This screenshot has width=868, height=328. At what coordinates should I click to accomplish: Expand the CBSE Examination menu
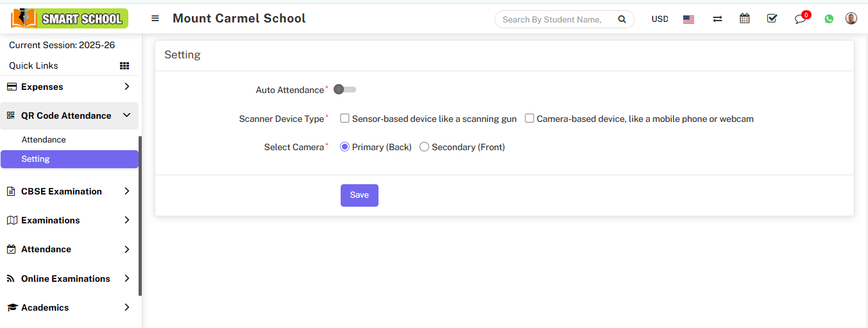pos(69,191)
